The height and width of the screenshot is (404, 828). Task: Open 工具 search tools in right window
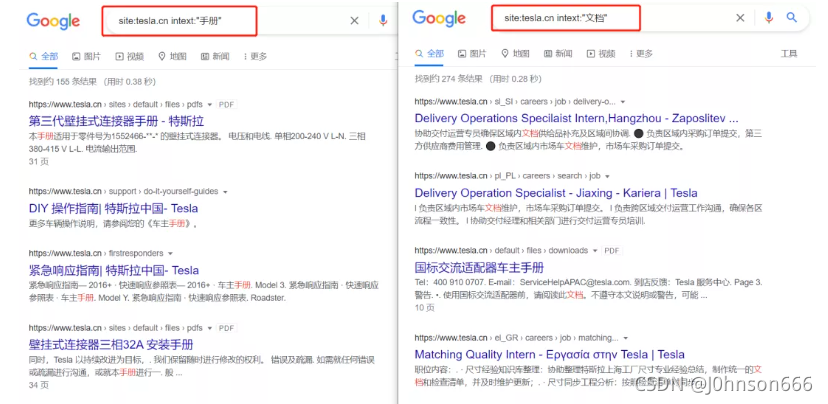pyautogui.click(x=789, y=54)
